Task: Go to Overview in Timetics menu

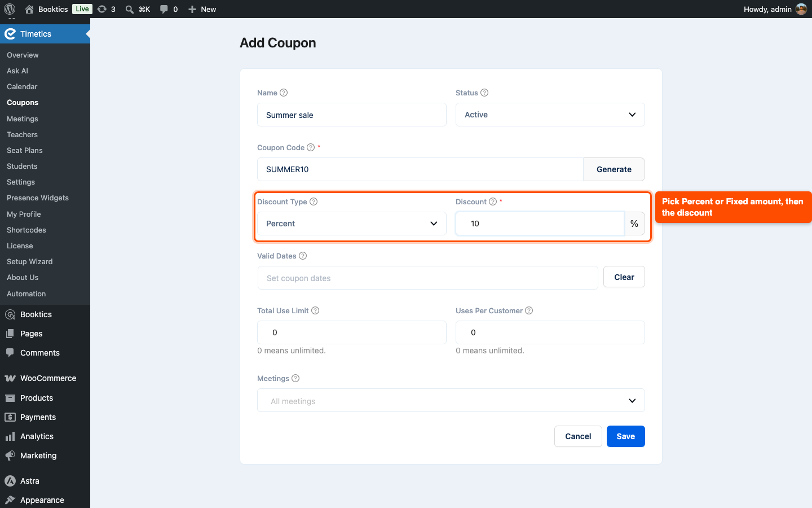Action: click(23, 55)
